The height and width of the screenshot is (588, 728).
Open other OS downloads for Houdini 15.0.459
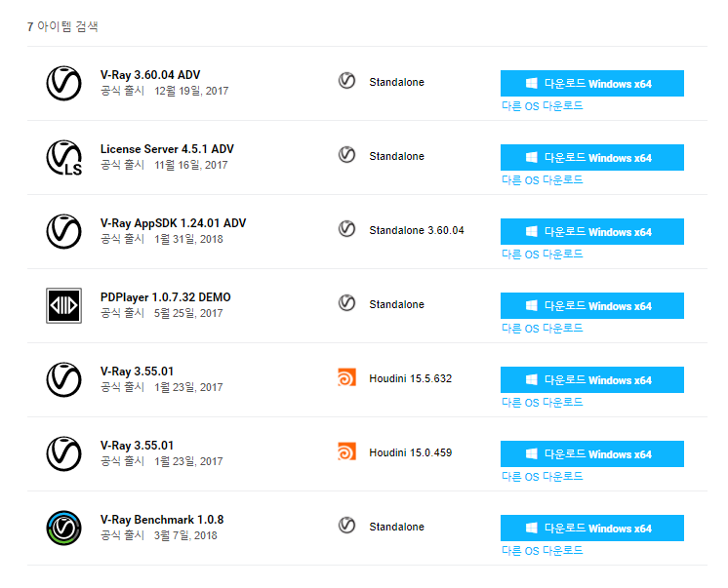coord(542,477)
